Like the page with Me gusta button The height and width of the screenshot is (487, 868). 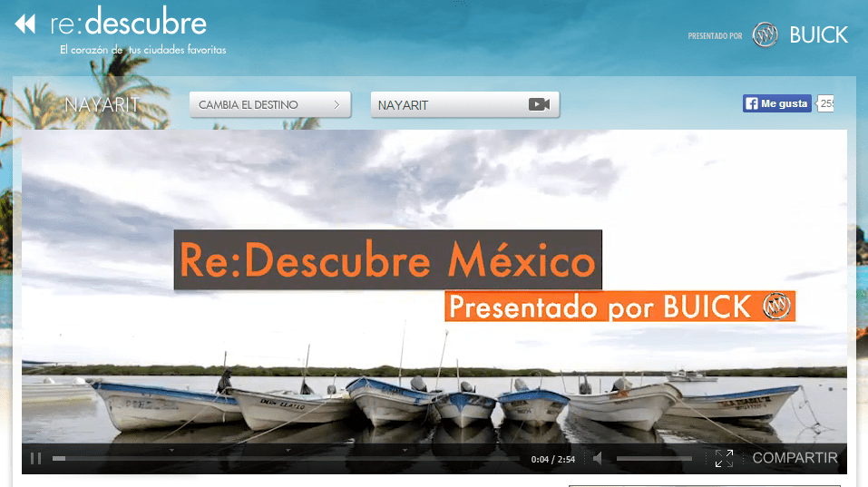tap(776, 103)
